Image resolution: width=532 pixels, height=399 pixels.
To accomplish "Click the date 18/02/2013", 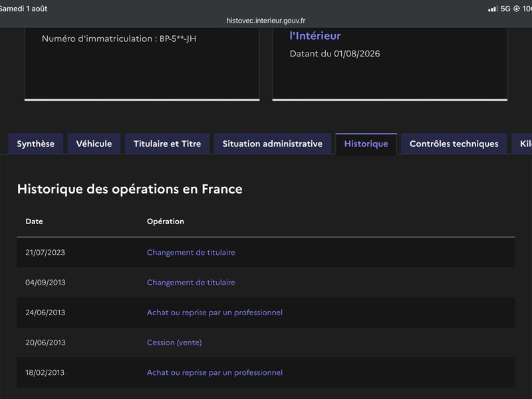I will pyautogui.click(x=45, y=372).
